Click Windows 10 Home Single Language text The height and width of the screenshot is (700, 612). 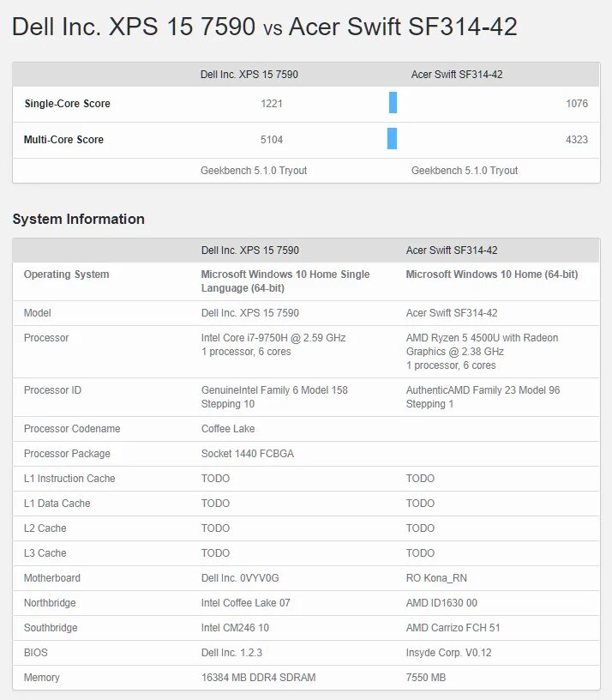coord(285,281)
